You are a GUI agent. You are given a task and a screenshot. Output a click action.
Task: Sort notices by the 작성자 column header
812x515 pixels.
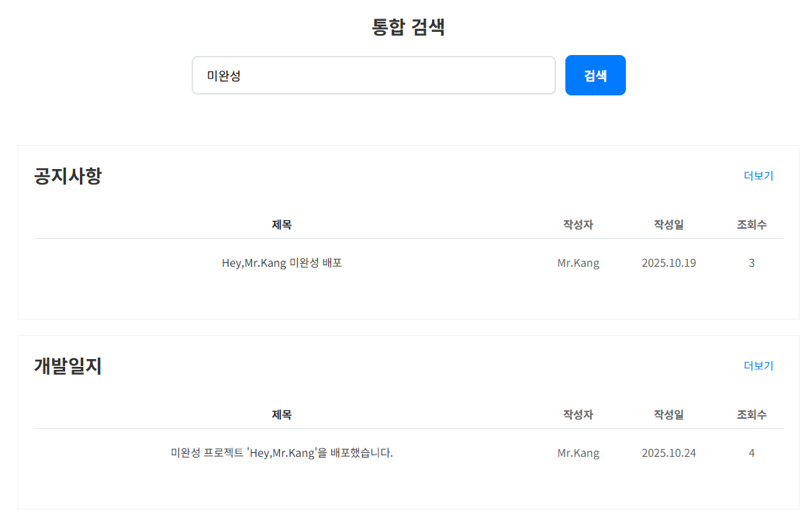[x=578, y=224]
